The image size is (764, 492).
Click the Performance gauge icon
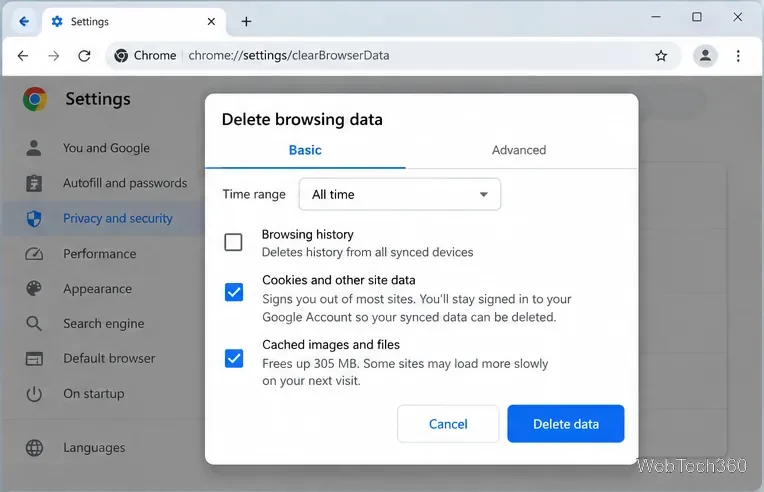pyautogui.click(x=34, y=254)
